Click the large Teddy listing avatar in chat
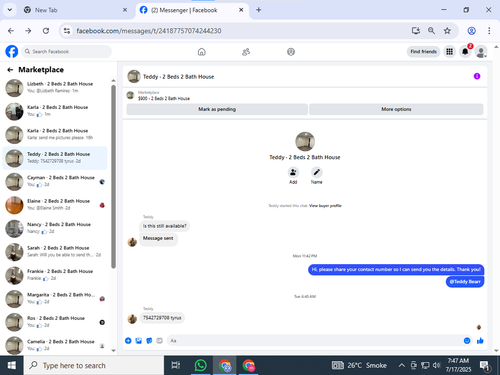The height and width of the screenshot is (375, 500). [305, 141]
